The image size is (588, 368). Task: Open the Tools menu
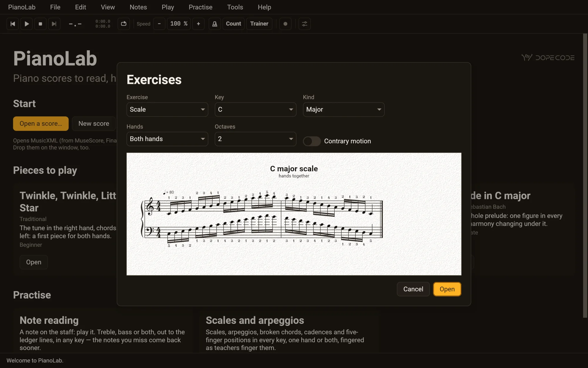235,7
